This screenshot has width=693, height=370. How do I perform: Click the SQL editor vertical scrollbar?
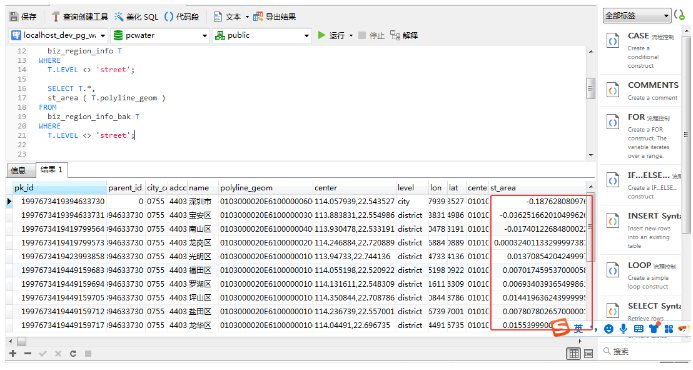(590, 88)
